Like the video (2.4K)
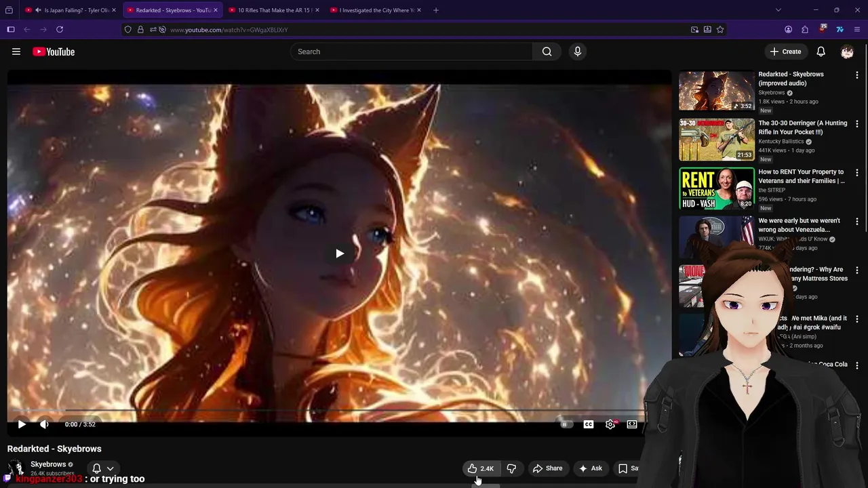Screen dimensions: 868x488 click(481, 468)
